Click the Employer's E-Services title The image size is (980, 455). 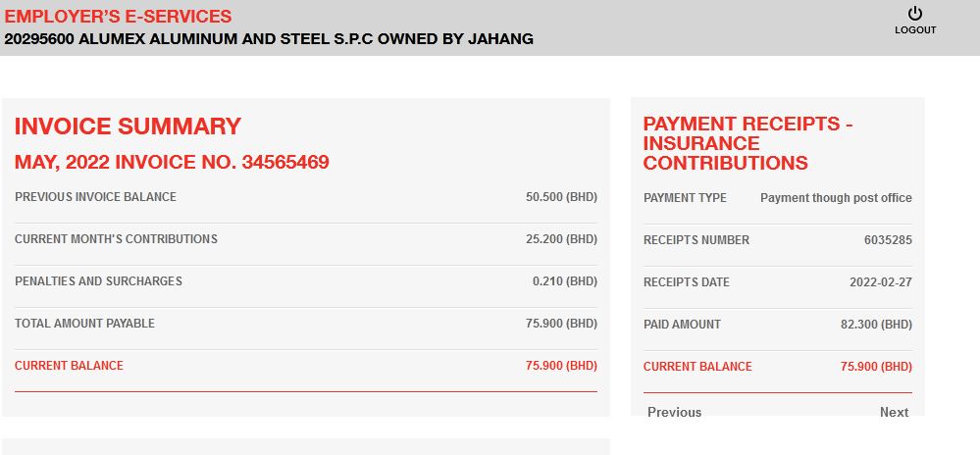(x=119, y=17)
